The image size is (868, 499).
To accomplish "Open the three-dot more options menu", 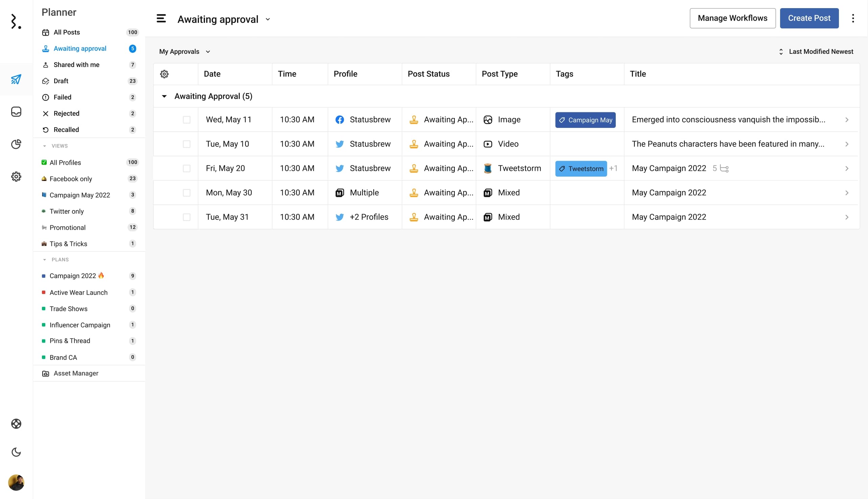I will click(853, 18).
